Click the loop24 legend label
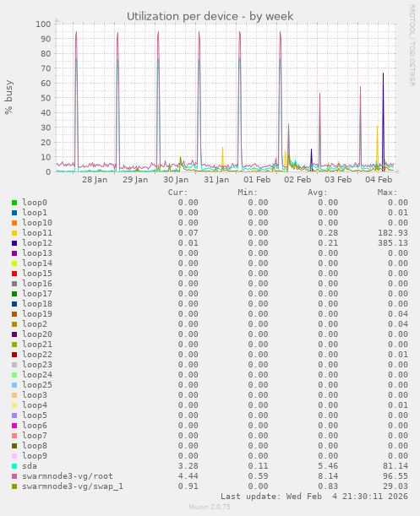The width and height of the screenshot is (420, 516). point(37,375)
